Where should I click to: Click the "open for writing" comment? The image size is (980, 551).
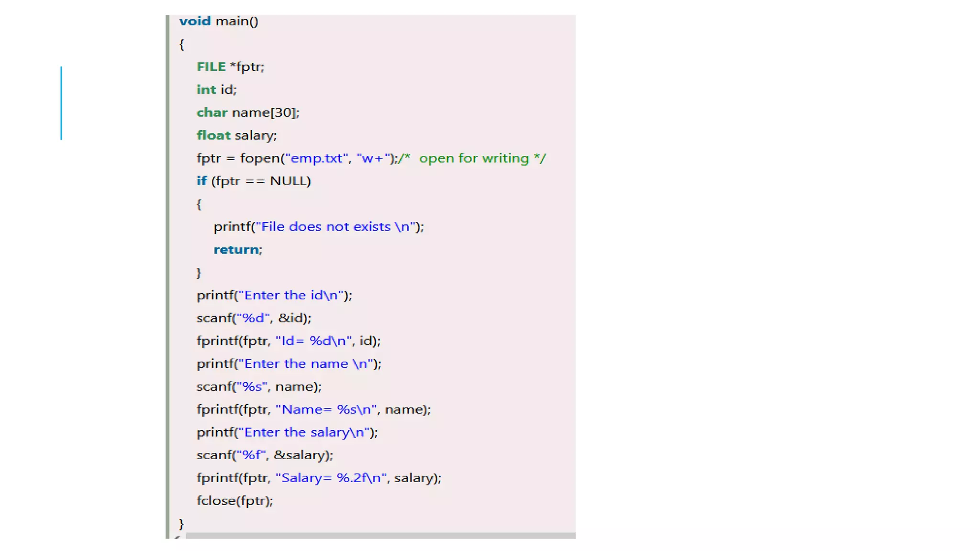tap(473, 158)
